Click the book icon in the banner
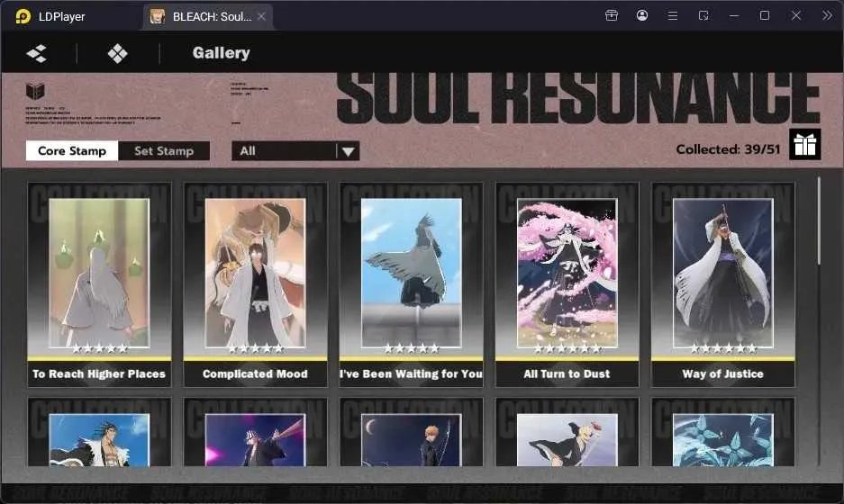Screen dimensions: 844x504 pos(35,91)
